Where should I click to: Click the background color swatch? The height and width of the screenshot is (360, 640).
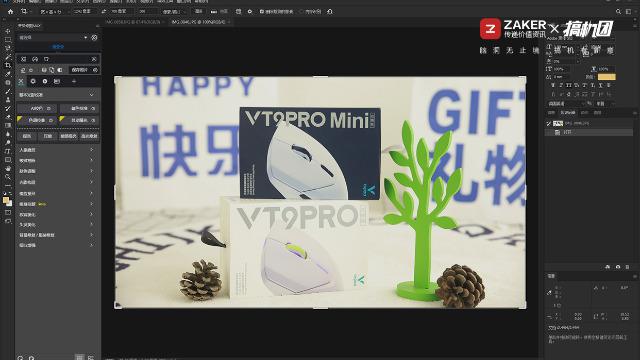(9, 203)
